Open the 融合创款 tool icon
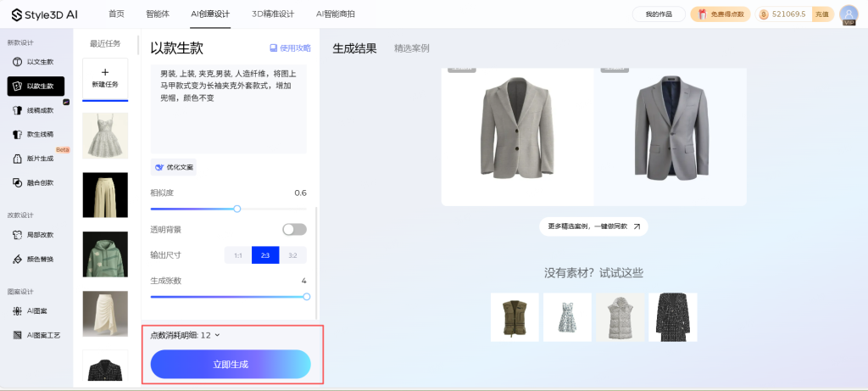This screenshot has width=868, height=391. (x=17, y=182)
